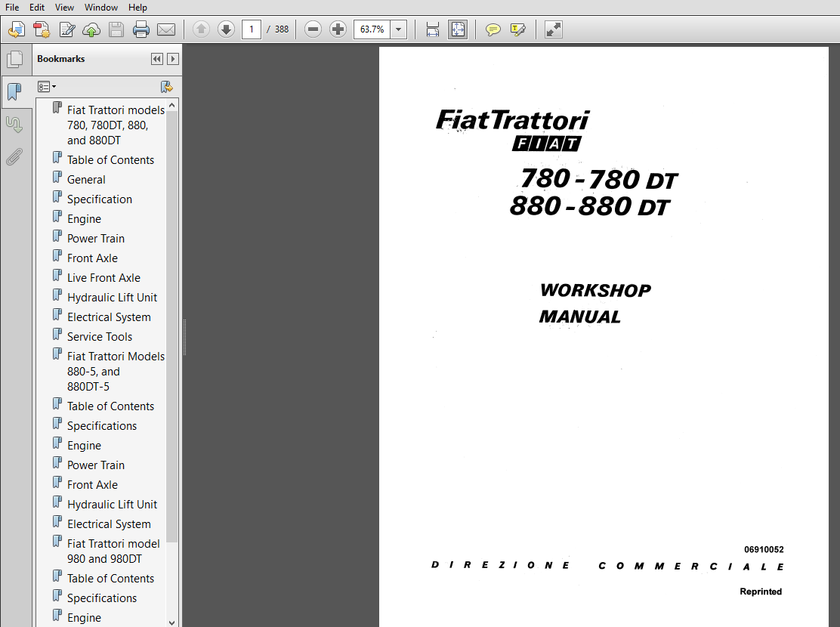Open the Bookmarks panel sidebar icon
The width and height of the screenshot is (840, 627).
(14, 92)
